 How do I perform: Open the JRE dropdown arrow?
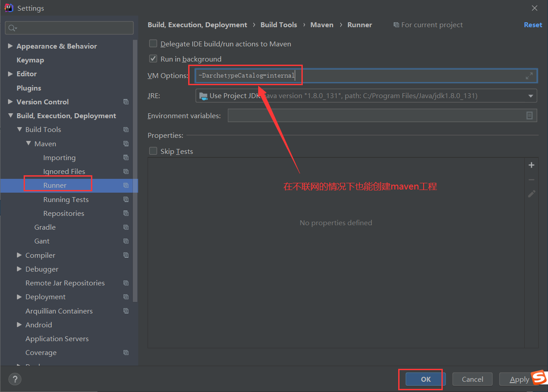(x=531, y=96)
